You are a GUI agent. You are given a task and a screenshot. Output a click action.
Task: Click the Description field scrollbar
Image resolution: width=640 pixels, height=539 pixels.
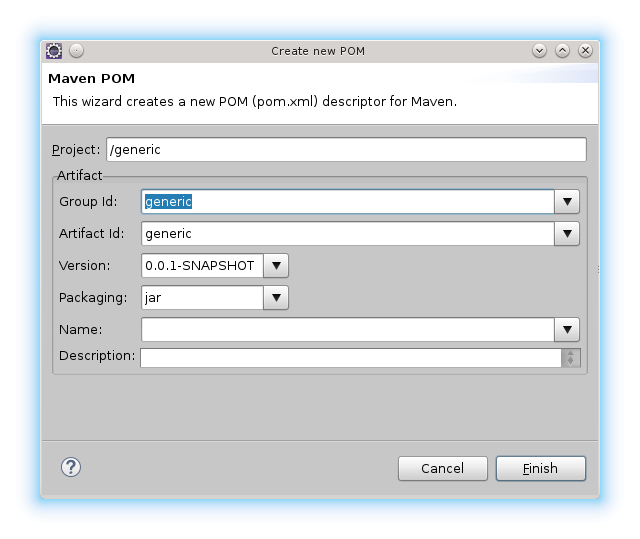[571, 358]
